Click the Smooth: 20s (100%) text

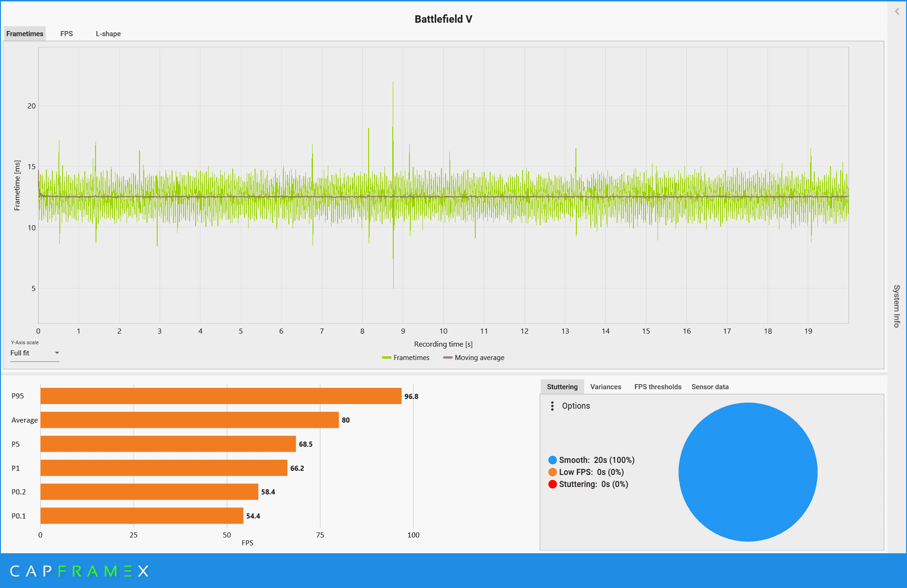[597, 460]
